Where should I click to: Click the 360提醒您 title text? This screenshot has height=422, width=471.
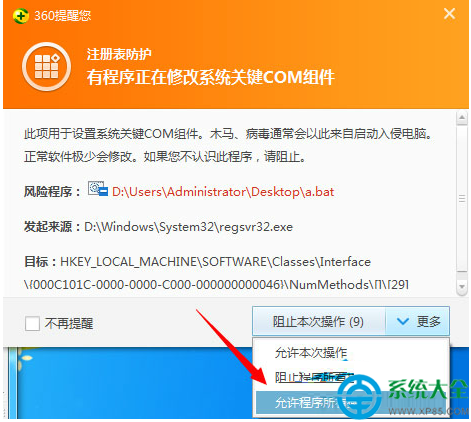pyautogui.click(x=62, y=16)
